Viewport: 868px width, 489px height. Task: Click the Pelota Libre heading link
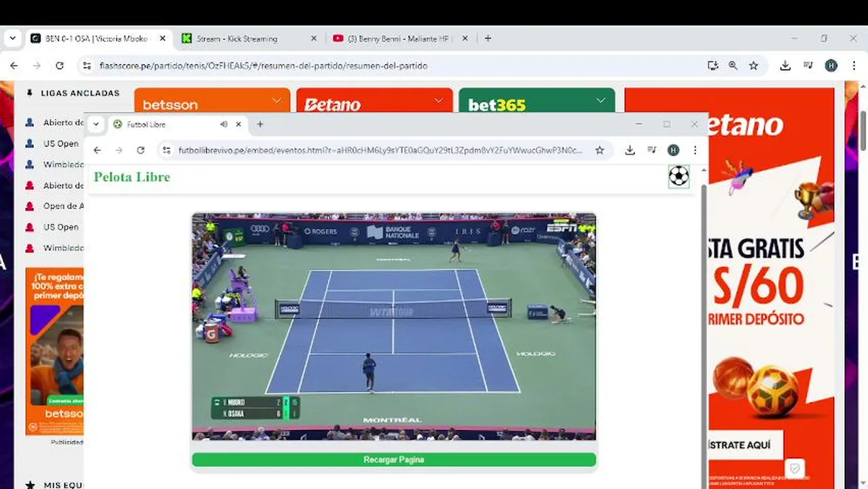[132, 177]
